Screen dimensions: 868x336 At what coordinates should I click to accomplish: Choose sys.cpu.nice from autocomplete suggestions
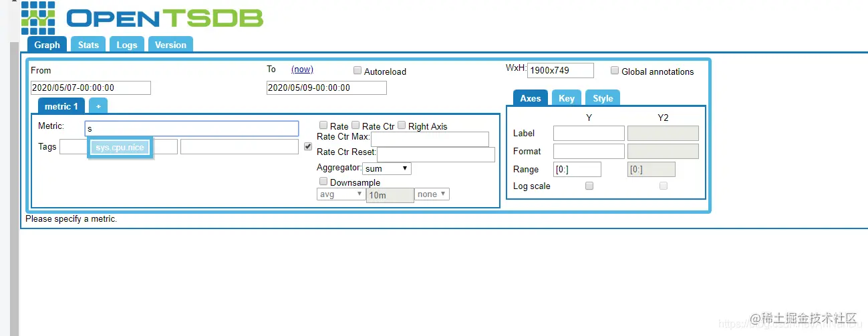(120, 147)
